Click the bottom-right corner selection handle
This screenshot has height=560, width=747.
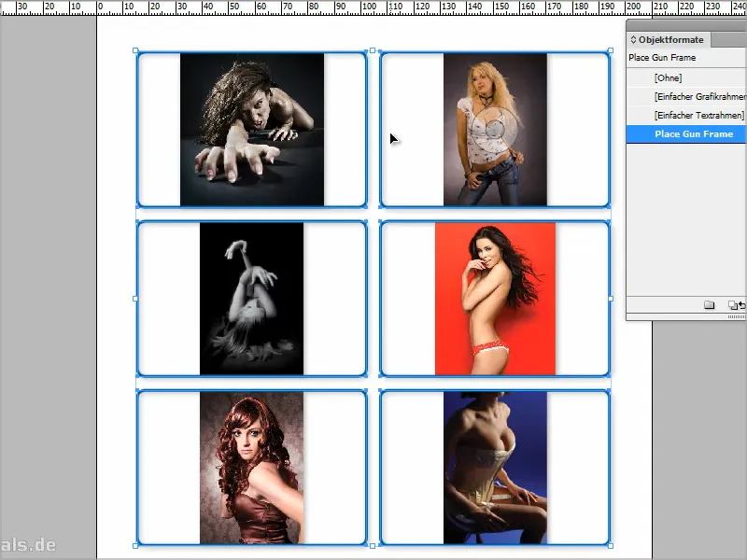click(x=611, y=546)
